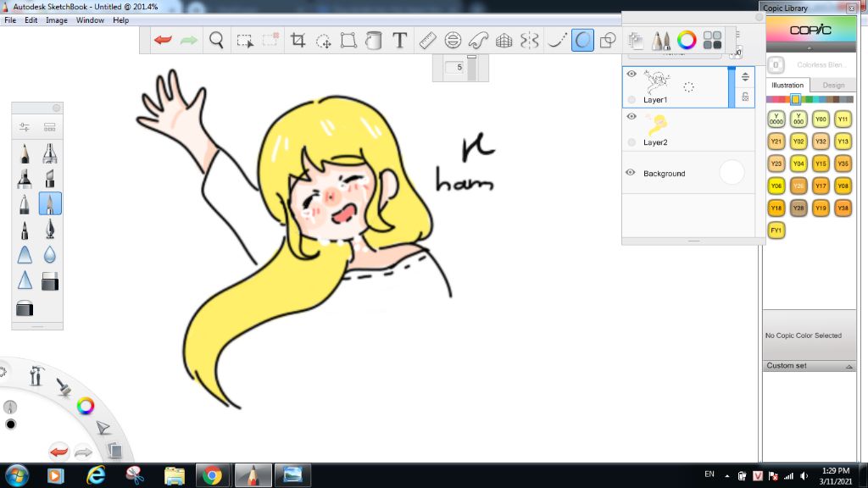The image size is (868, 488).
Task: Open the Window menu
Action: tap(90, 20)
